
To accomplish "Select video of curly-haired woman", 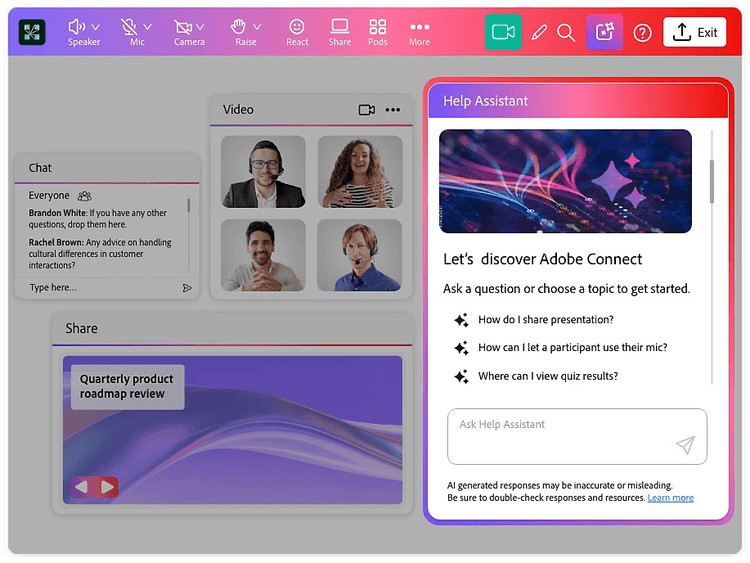I will [x=360, y=172].
